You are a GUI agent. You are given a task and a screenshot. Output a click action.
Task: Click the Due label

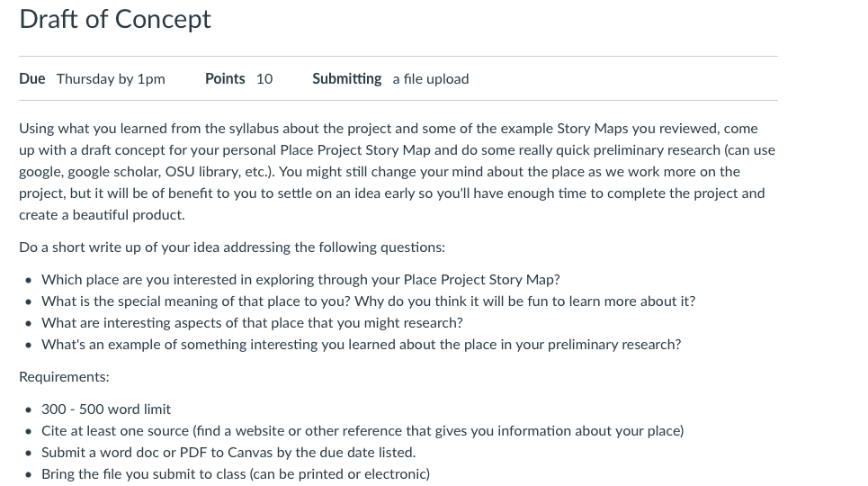point(32,78)
